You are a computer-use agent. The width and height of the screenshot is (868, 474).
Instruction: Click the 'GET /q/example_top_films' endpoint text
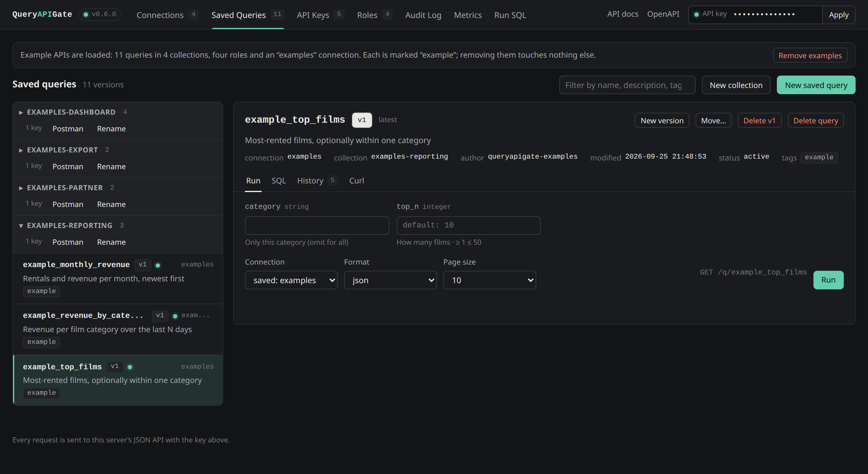click(753, 272)
